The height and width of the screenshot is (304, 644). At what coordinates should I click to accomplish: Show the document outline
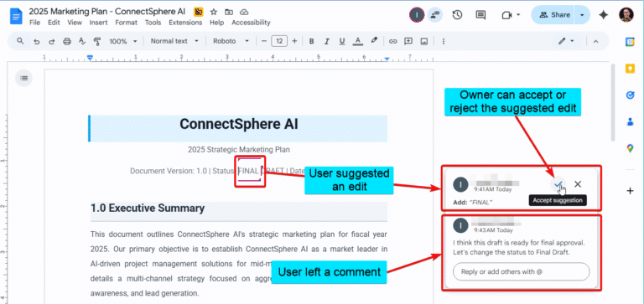click(x=23, y=78)
